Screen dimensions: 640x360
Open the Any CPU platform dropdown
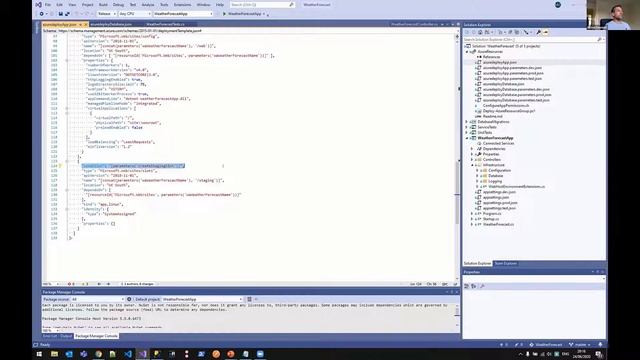(134, 14)
